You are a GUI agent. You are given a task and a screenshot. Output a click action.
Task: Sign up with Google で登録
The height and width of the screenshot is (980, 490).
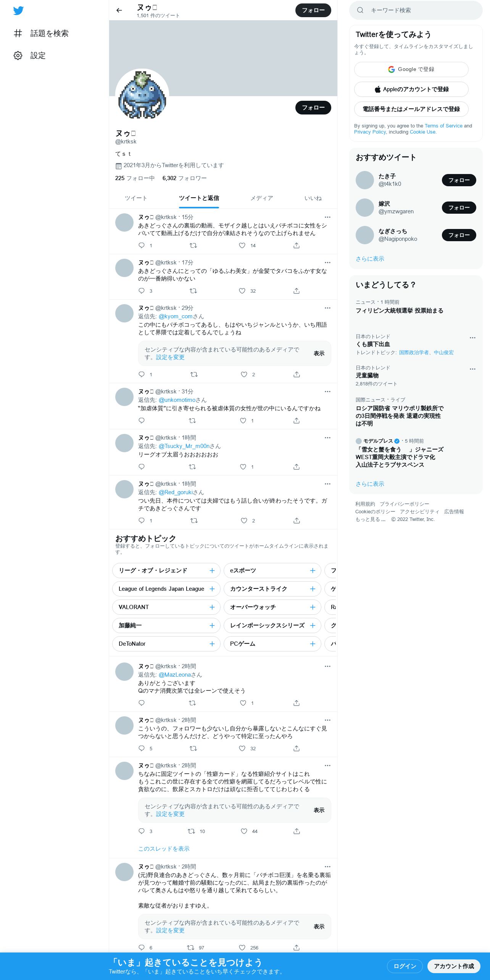click(x=411, y=69)
